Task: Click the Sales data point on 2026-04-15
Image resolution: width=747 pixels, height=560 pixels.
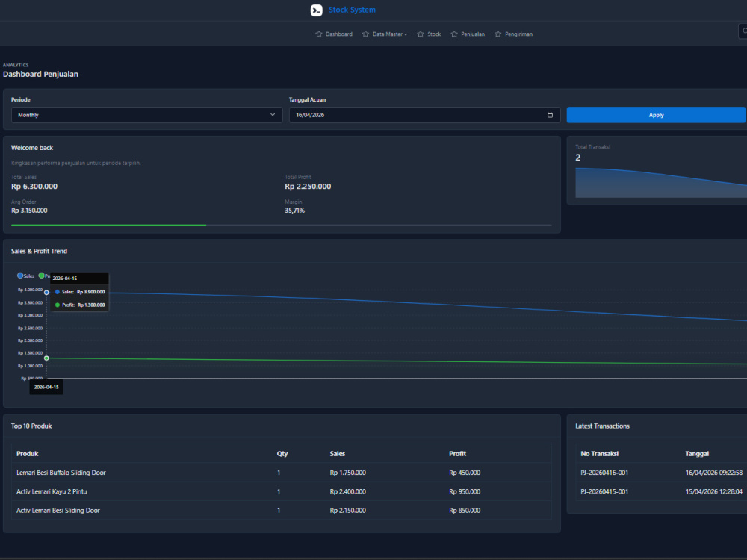Action: tap(46, 293)
